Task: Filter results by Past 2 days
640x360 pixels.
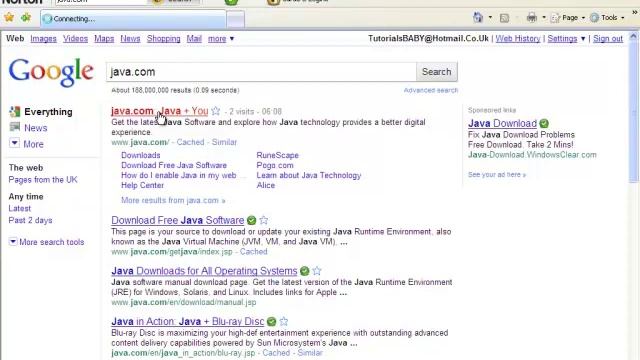Action: 30,220
